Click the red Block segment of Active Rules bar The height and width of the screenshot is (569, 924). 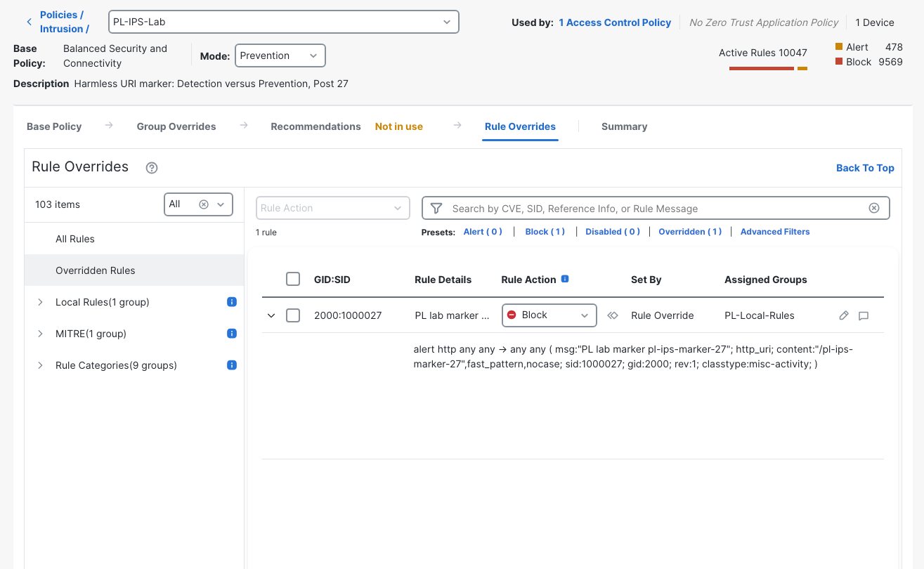pos(762,68)
